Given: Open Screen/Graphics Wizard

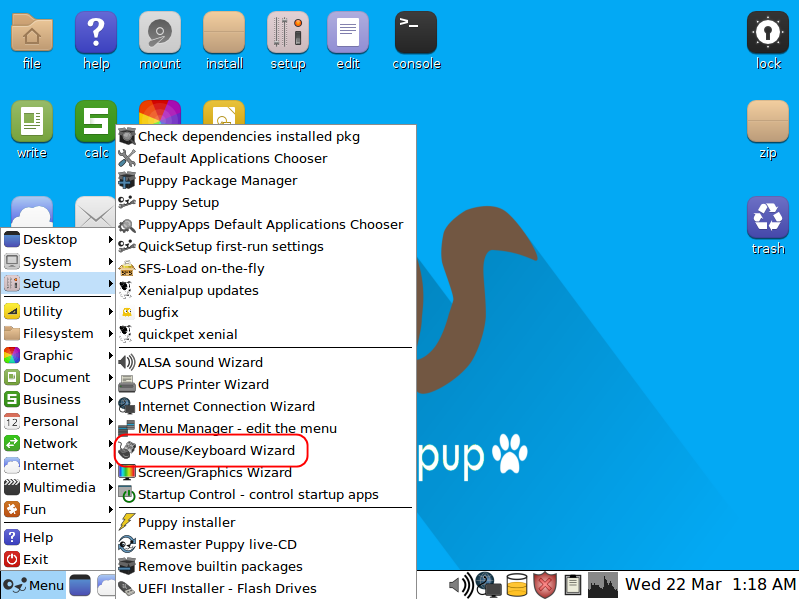Looking at the screenshot, I should [x=266, y=472].
